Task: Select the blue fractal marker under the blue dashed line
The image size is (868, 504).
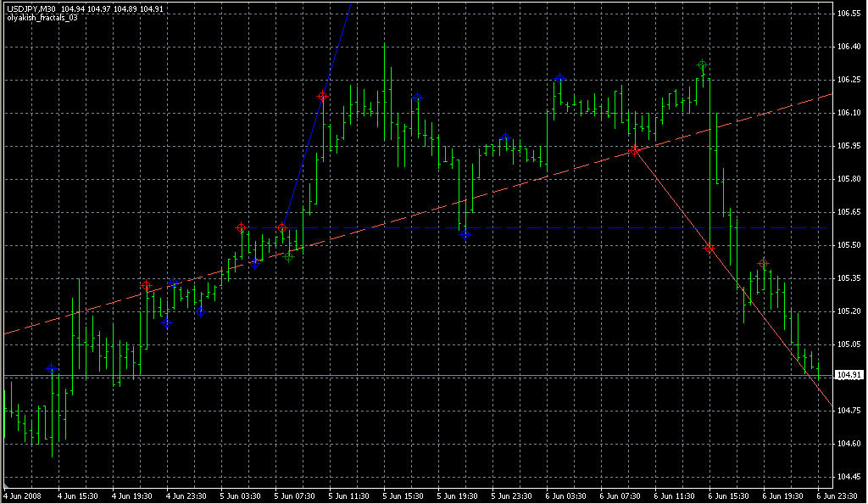Action: tap(465, 234)
